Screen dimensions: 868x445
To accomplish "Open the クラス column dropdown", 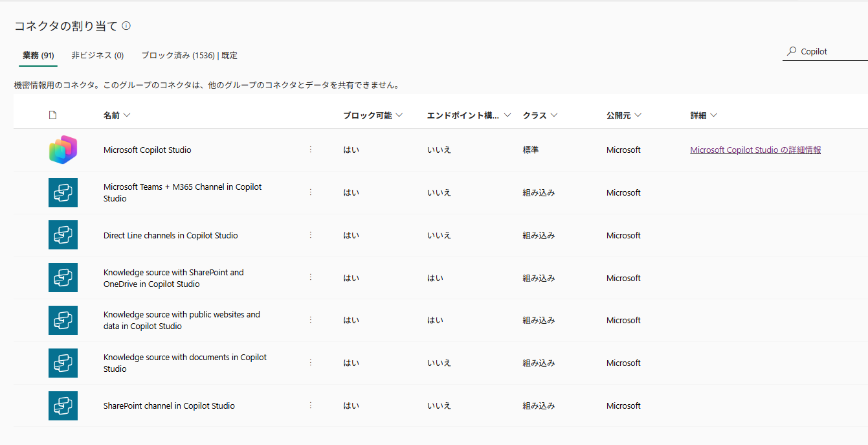I will point(540,115).
